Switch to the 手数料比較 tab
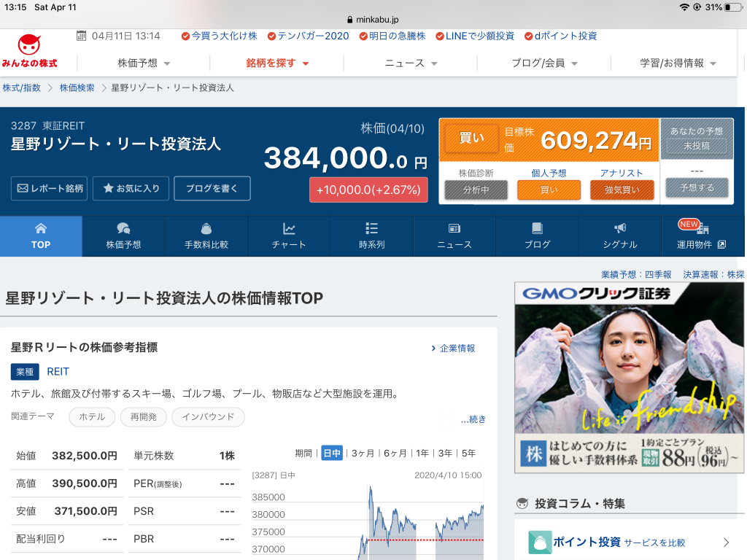 [206, 236]
